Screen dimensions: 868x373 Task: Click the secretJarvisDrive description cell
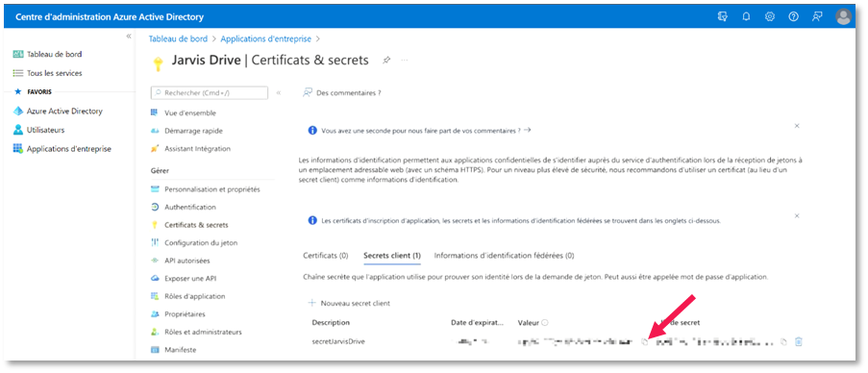point(338,341)
